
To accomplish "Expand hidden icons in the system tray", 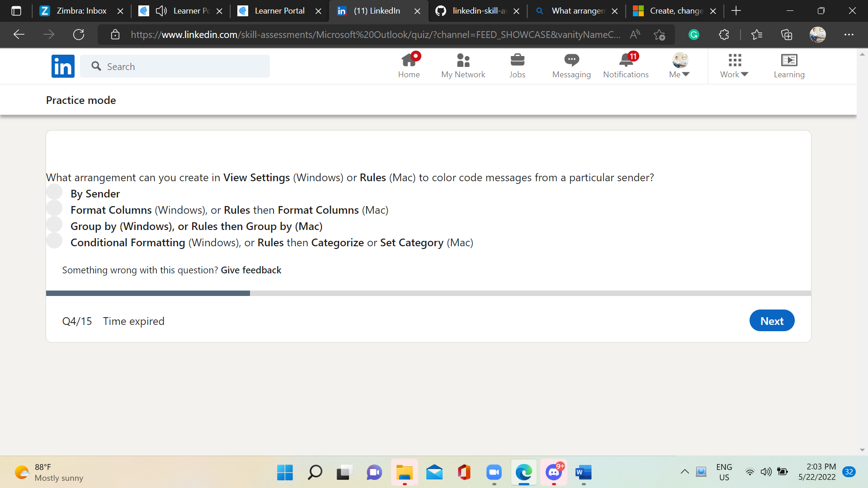I will pos(685,471).
